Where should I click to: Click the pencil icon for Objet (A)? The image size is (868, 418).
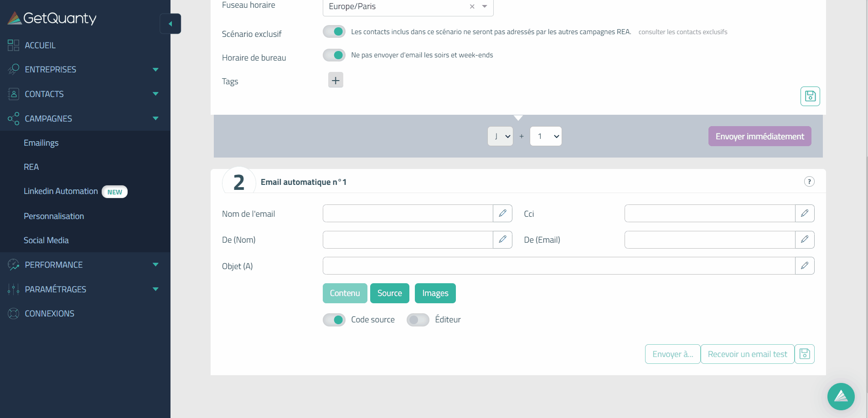[804, 266]
